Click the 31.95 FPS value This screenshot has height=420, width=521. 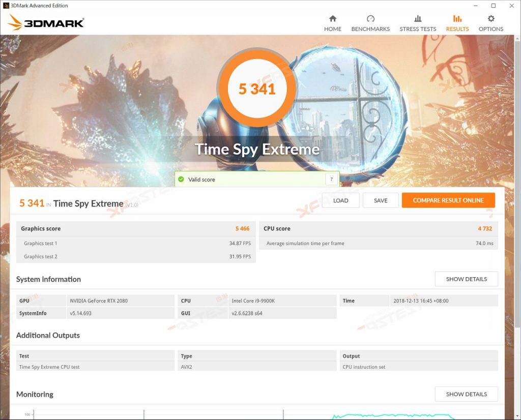pos(240,257)
